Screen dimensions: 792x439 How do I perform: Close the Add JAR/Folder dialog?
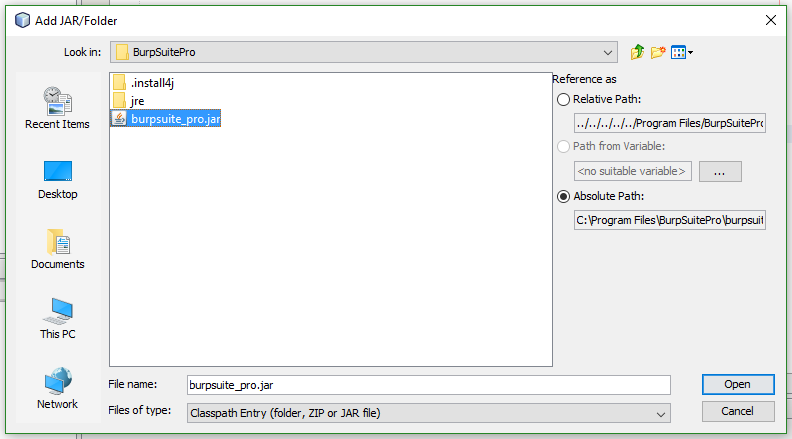click(x=770, y=20)
